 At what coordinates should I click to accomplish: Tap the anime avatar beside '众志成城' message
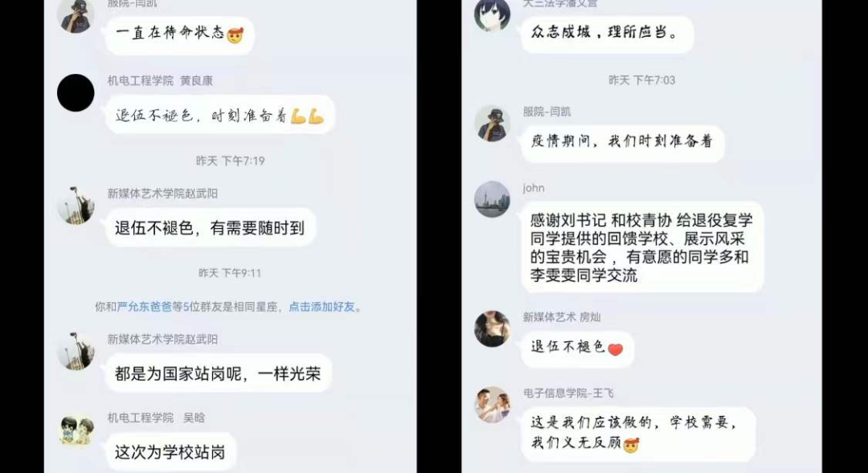(x=492, y=14)
